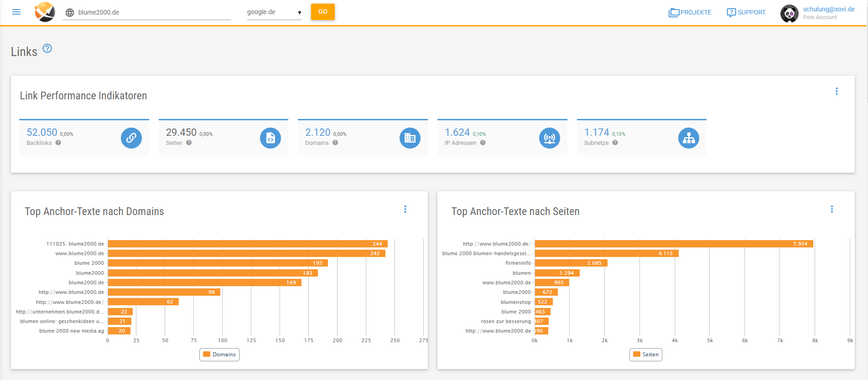Click the bar with value 993
868x380 pixels.
pos(552,282)
